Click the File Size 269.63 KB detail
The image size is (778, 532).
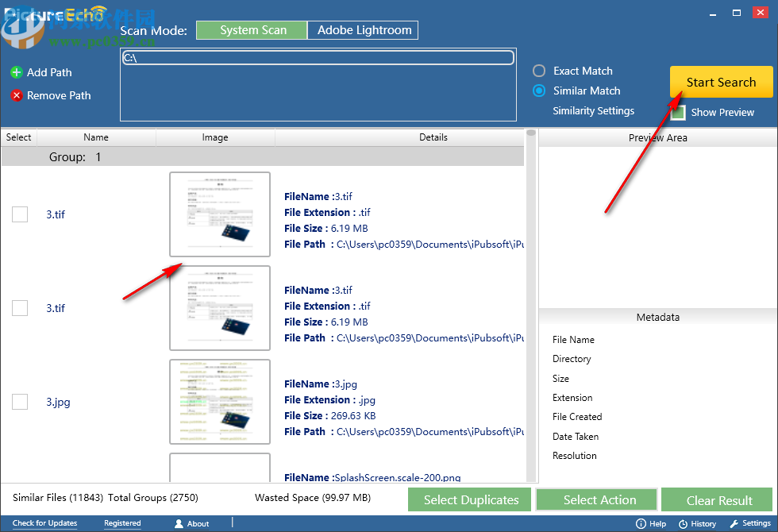[x=330, y=416]
